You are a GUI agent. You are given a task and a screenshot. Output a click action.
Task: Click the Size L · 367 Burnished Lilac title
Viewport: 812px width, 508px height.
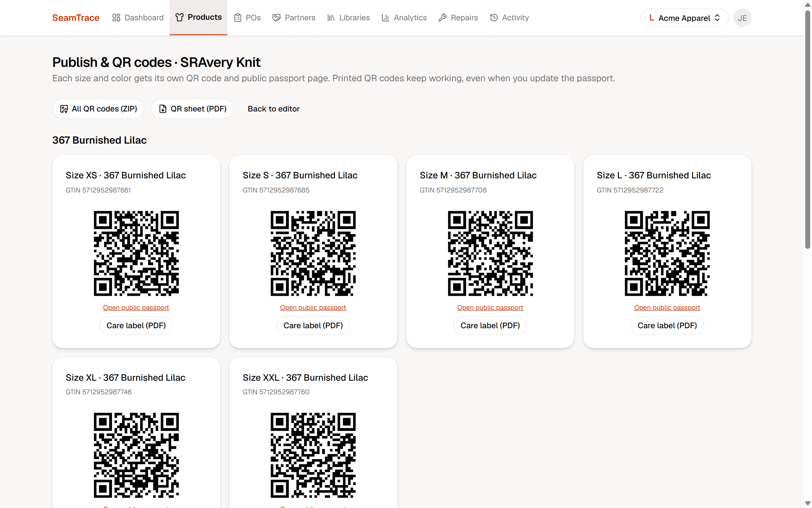click(x=654, y=175)
